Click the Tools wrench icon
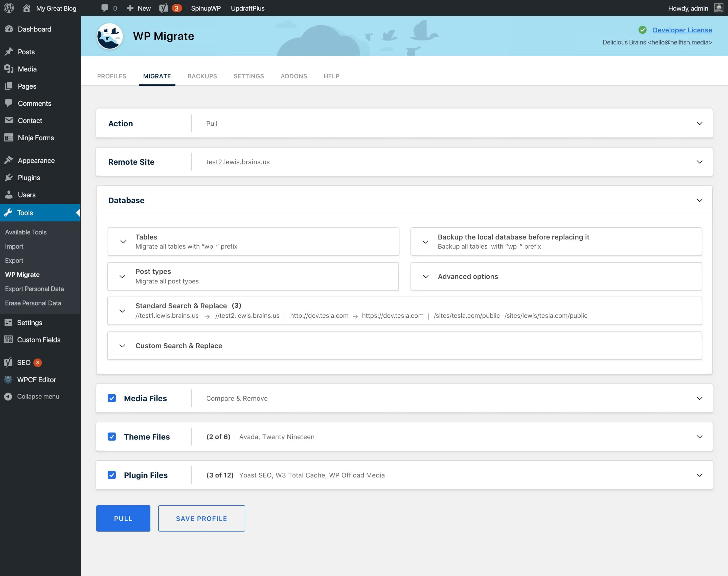The image size is (728, 576). click(x=8, y=212)
